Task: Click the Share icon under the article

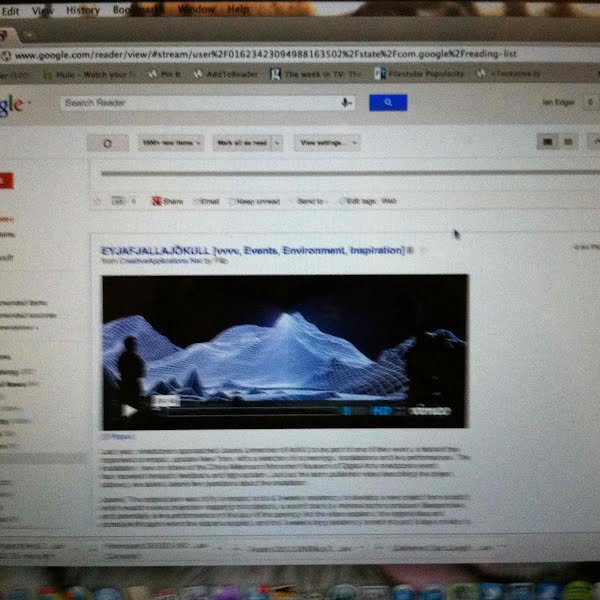Action: click(x=157, y=201)
